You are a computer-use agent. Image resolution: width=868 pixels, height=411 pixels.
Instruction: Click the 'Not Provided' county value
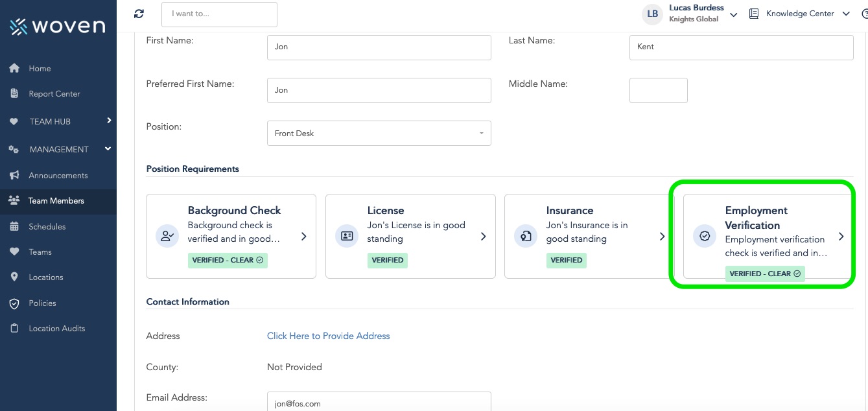point(294,367)
